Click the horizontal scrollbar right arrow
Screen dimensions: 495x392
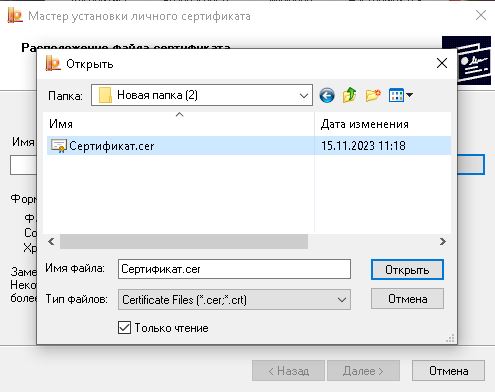click(x=443, y=241)
